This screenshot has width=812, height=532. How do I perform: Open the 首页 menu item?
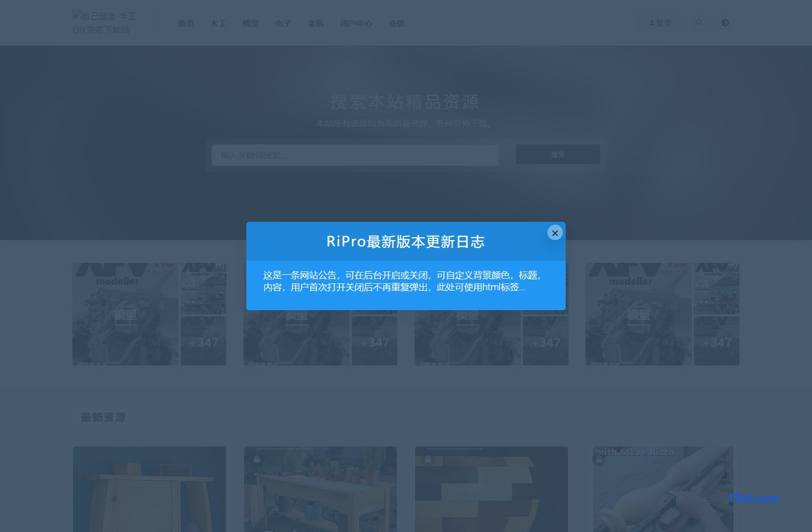tap(186, 23)
